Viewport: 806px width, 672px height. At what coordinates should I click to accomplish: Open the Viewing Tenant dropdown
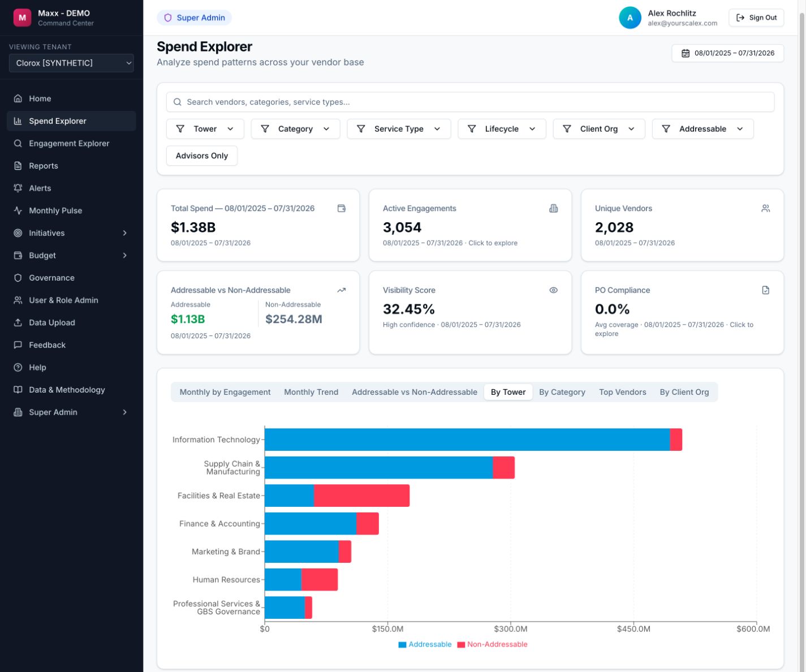click(x=71, y=63)
